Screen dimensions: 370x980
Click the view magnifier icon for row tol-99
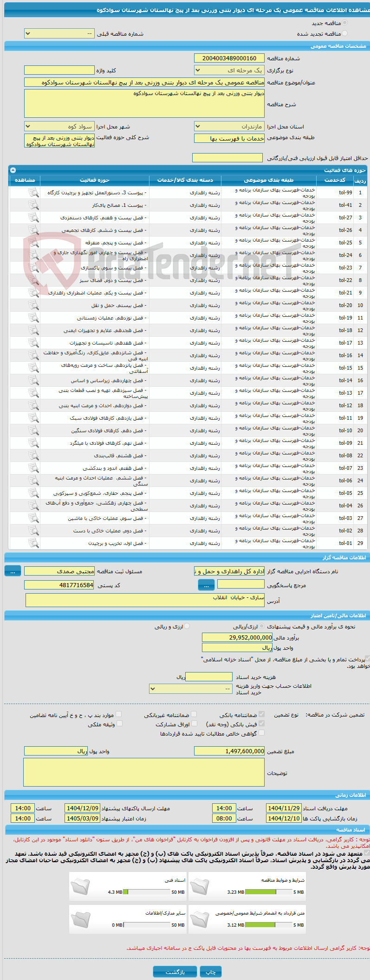(33, 192)
